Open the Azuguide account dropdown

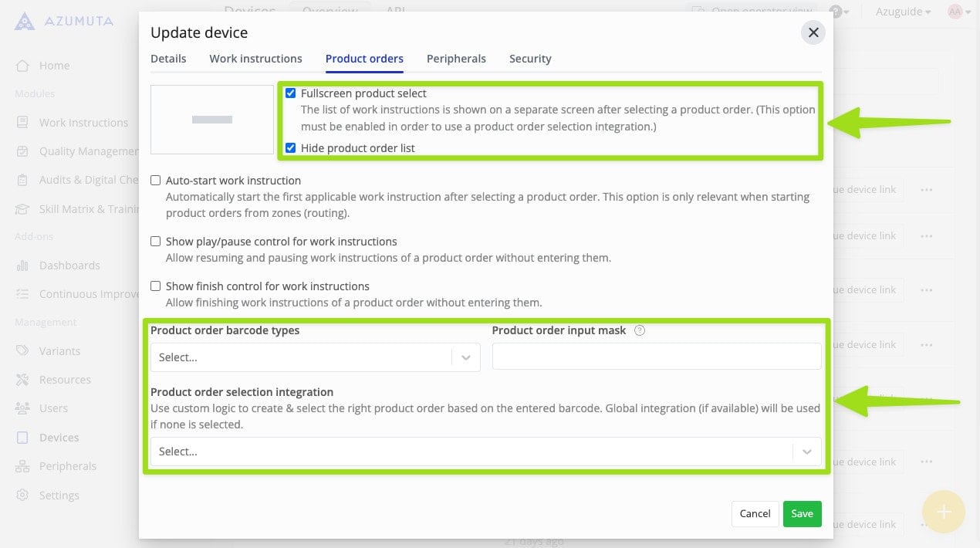tap(903, 12)
